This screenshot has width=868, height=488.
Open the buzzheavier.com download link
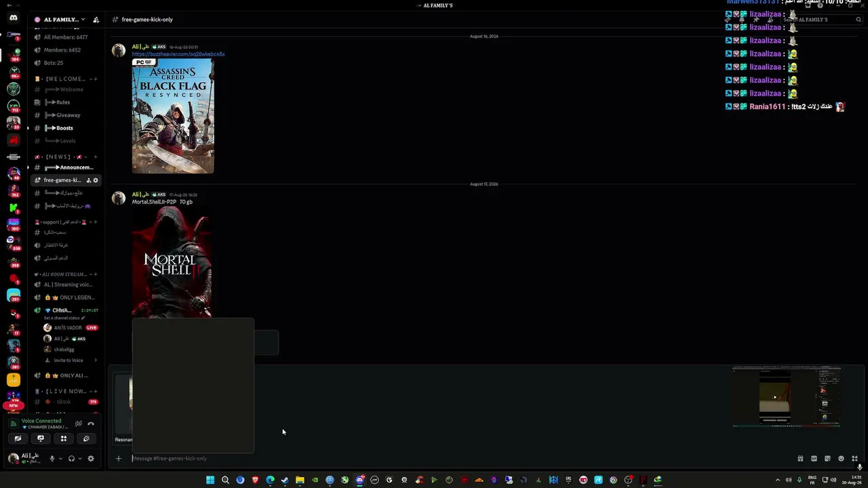point(178,54)
